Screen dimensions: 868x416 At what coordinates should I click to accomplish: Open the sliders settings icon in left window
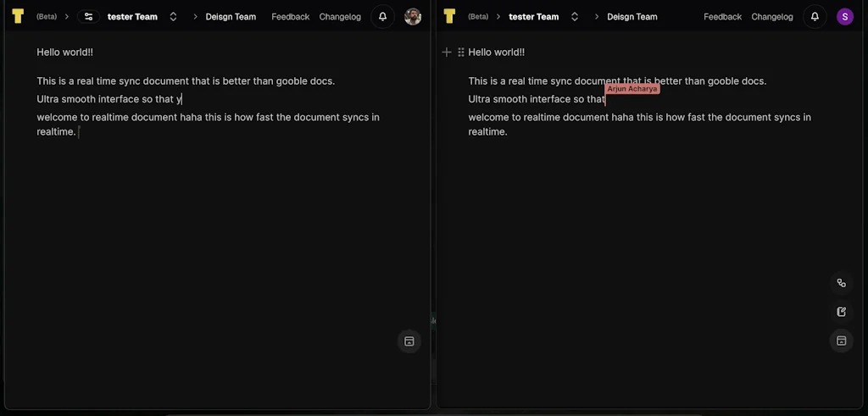(88, 17)
